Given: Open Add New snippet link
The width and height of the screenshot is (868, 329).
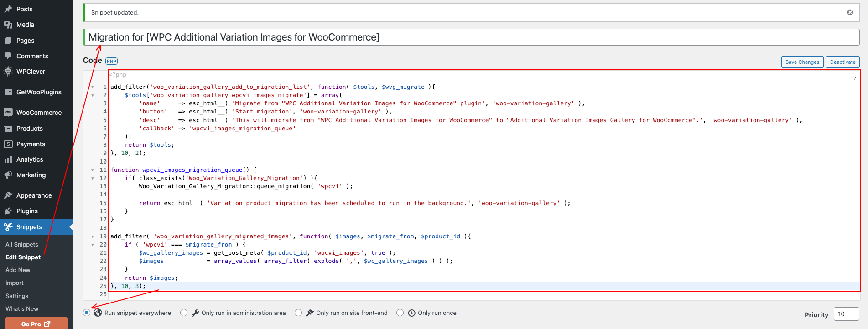Looking at the screenshot, I should coord(18,270).
